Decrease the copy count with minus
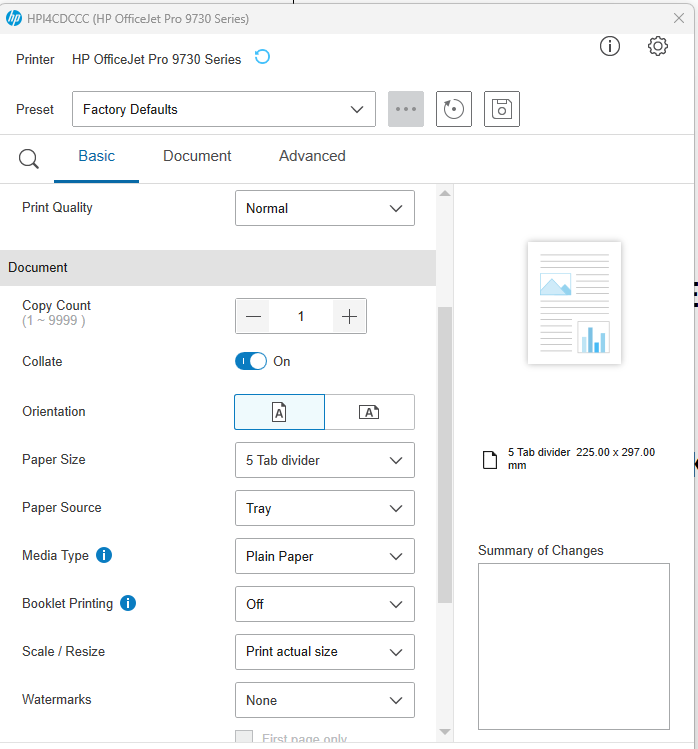Viewport: 698px width, 749px height. [x=253, y=316]
